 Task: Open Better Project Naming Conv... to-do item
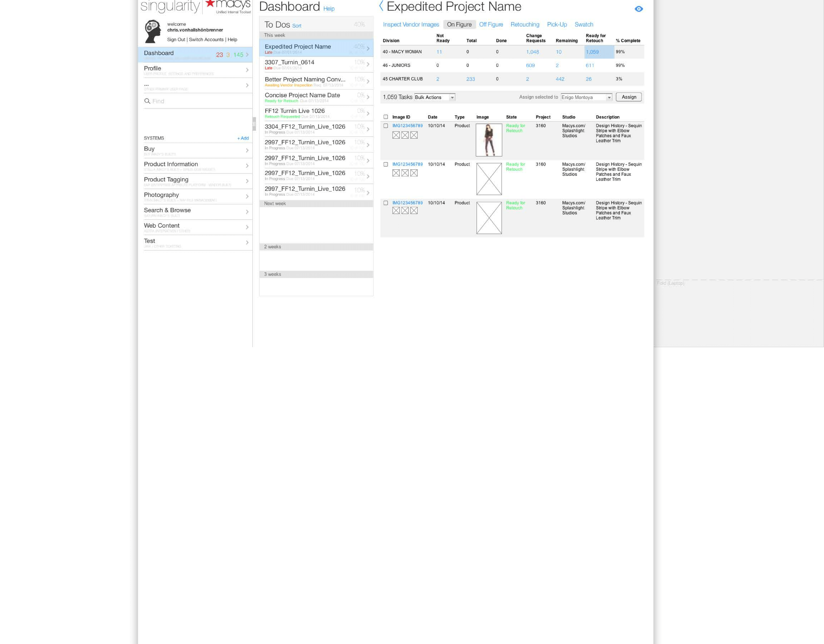[x=316, y=81]
